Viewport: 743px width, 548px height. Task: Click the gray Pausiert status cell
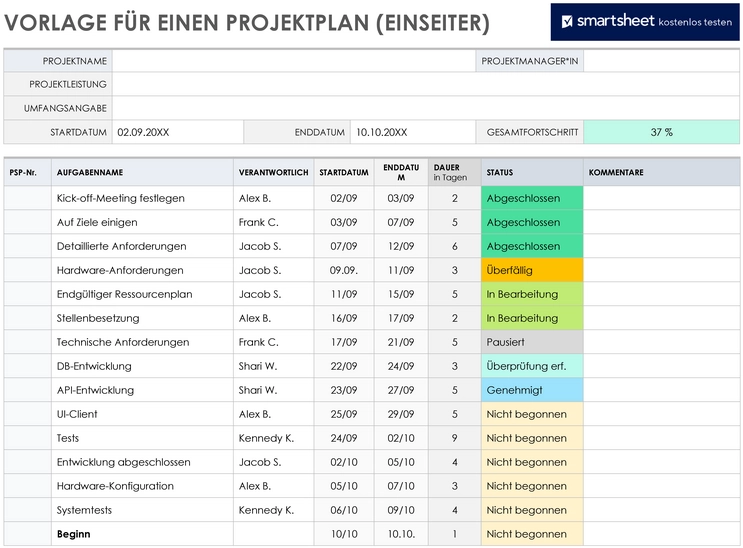point(532,342)
